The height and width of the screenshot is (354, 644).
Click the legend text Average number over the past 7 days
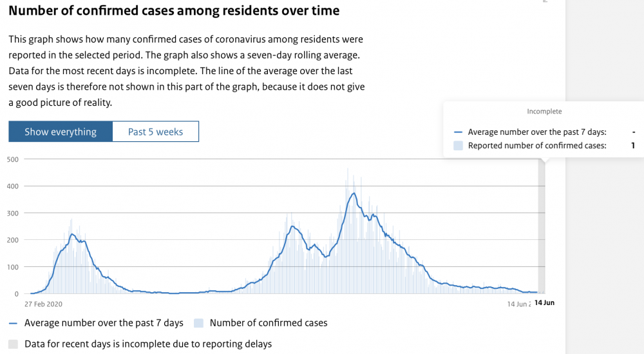pos(104,323)
